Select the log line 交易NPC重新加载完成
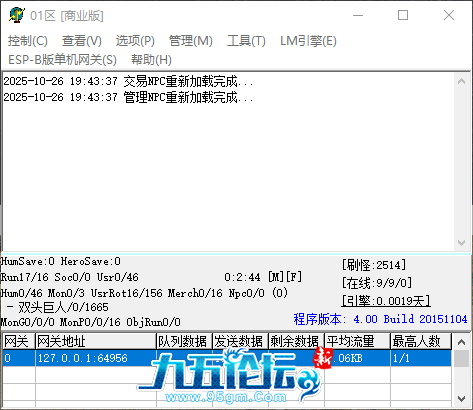This screenshot has height=410, width=473. [x=129, y=81]
